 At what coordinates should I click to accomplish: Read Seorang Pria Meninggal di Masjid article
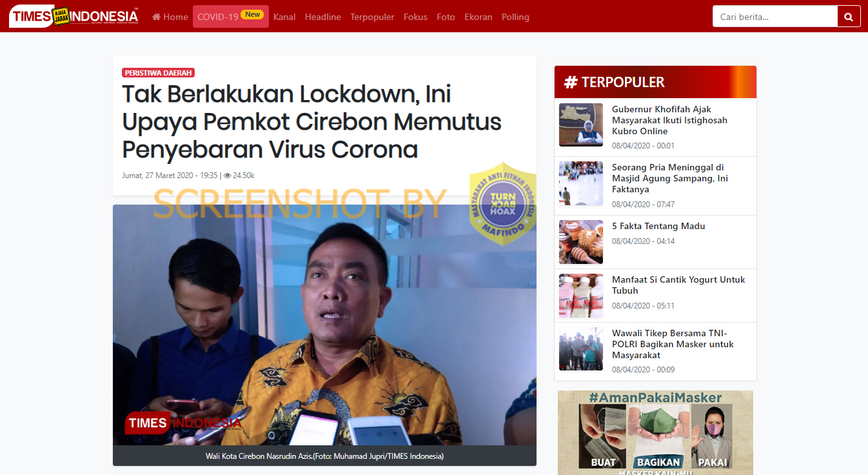670,178
